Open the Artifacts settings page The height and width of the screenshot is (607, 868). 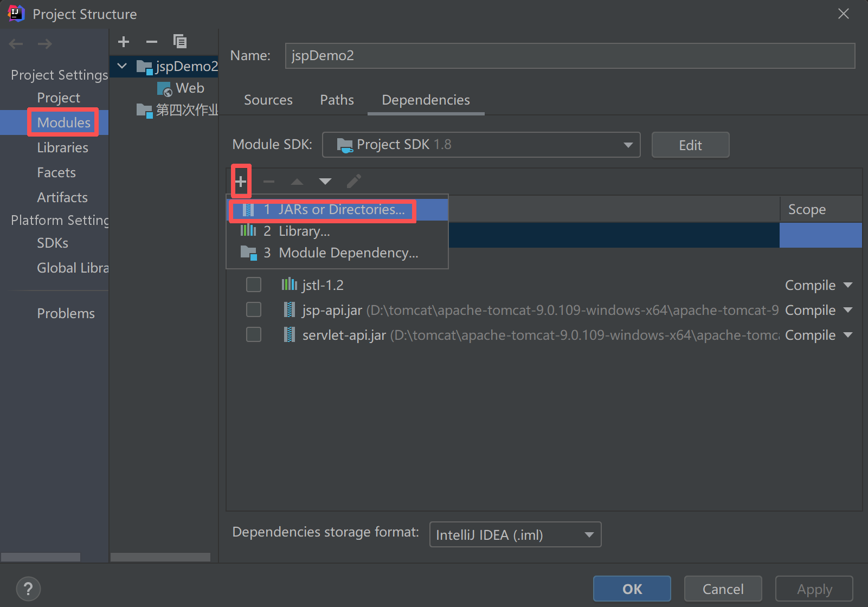(x=62, y=197)
